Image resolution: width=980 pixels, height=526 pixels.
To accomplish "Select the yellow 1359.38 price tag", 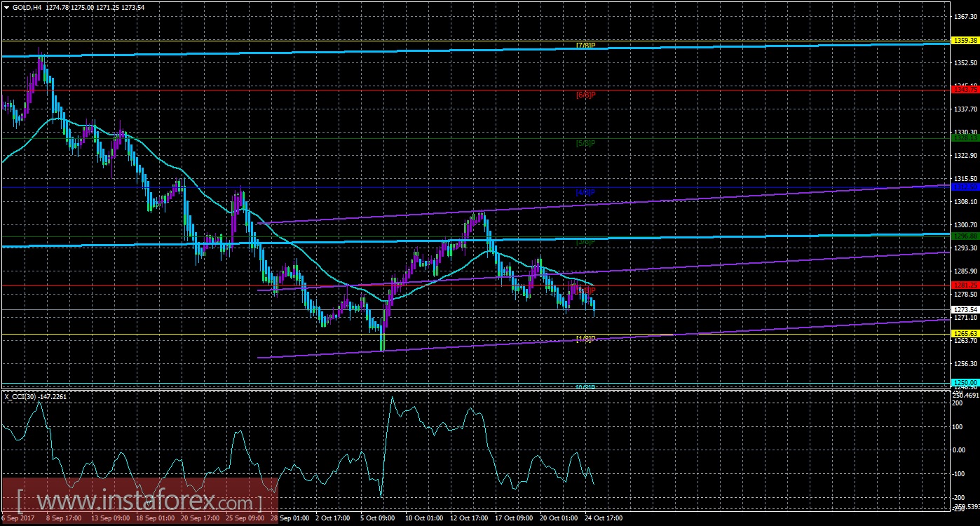I will point(965,41).
